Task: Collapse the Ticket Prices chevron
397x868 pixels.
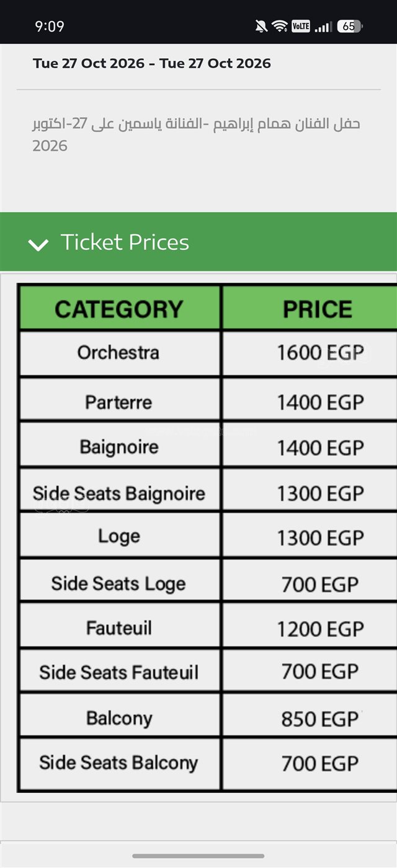Action: click(38, 245)
